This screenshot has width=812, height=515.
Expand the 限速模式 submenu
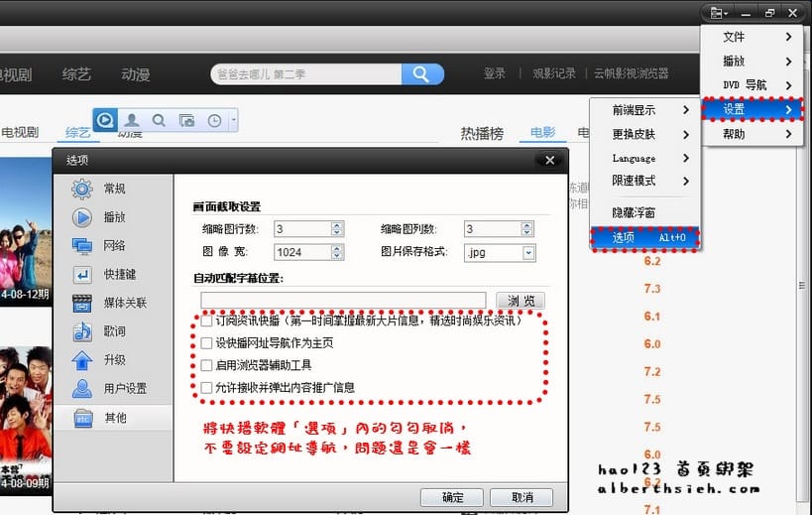point(645,181)
